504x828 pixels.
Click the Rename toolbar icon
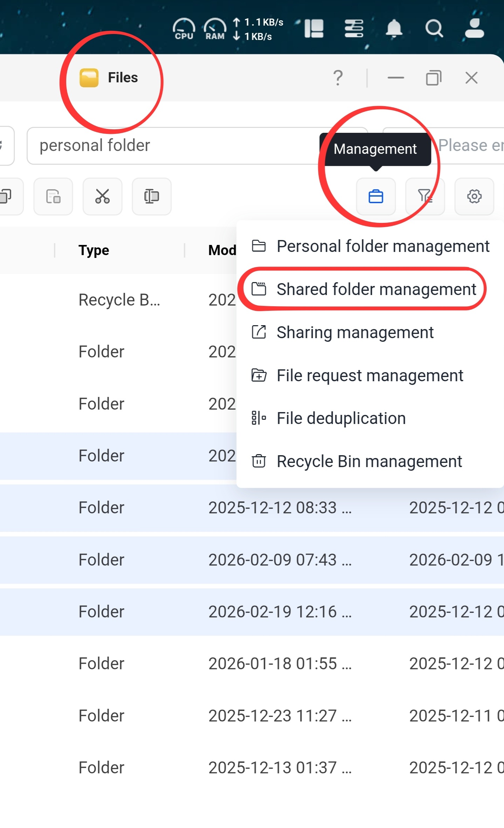click(x=151, y=196)
